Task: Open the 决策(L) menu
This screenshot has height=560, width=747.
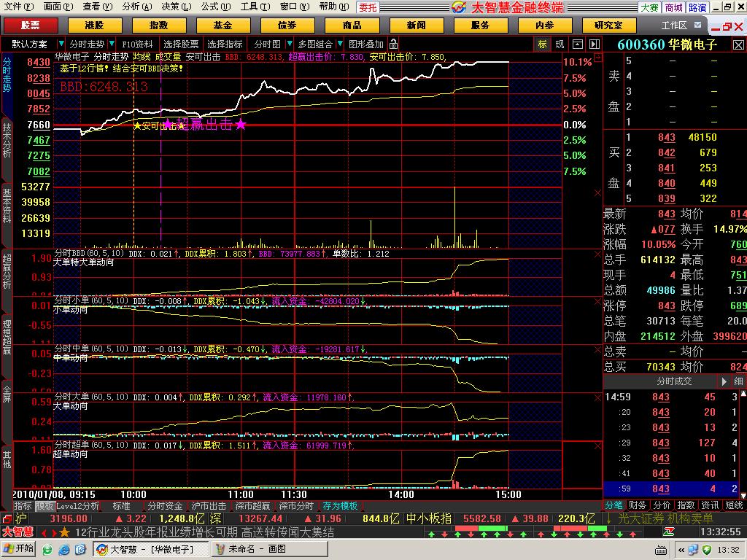Action: coord(177,7)
